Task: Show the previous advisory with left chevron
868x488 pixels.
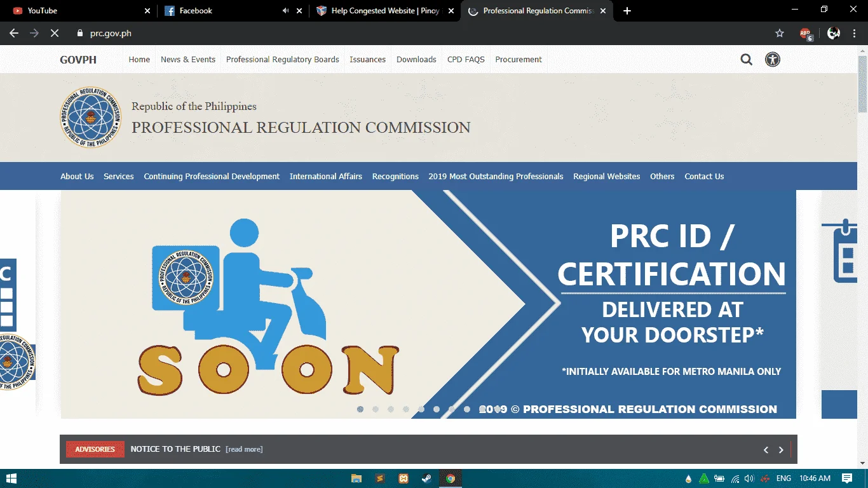Action: click(x=766, y=450)
